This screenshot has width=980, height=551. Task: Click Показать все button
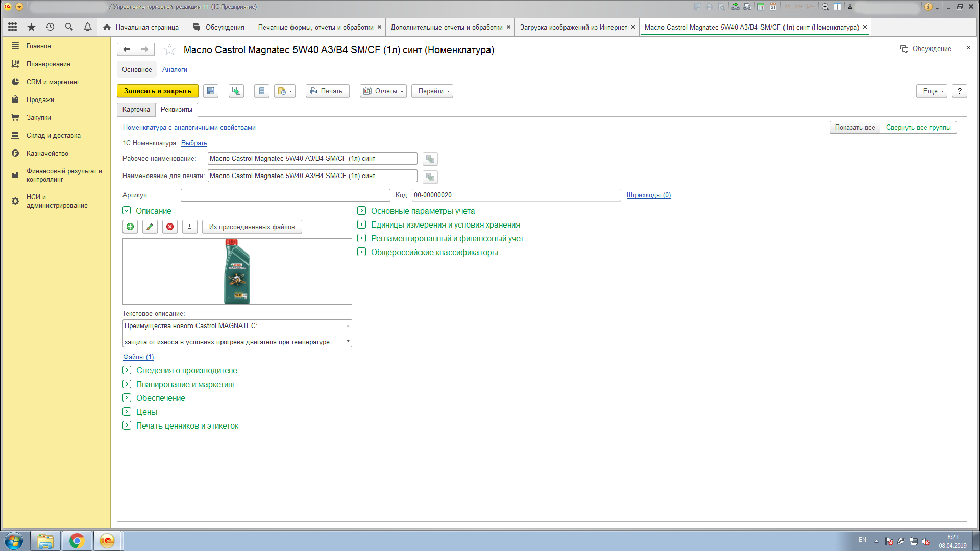point(855,128)
